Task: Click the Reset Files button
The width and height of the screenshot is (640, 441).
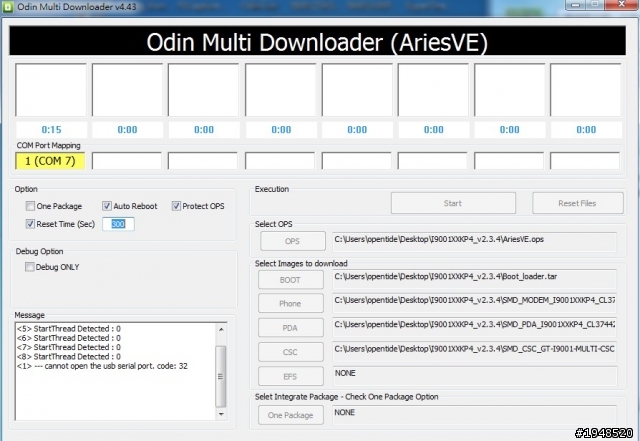Action: coord(578,203)
